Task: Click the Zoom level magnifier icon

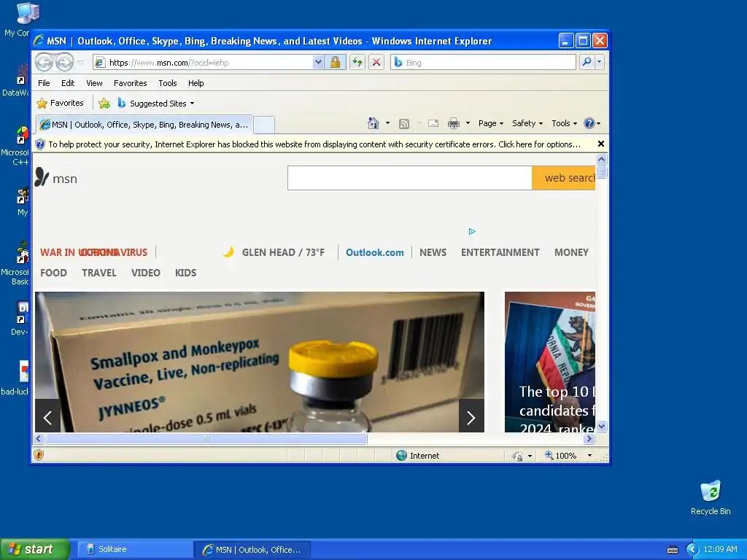Action: pos(549,455)
